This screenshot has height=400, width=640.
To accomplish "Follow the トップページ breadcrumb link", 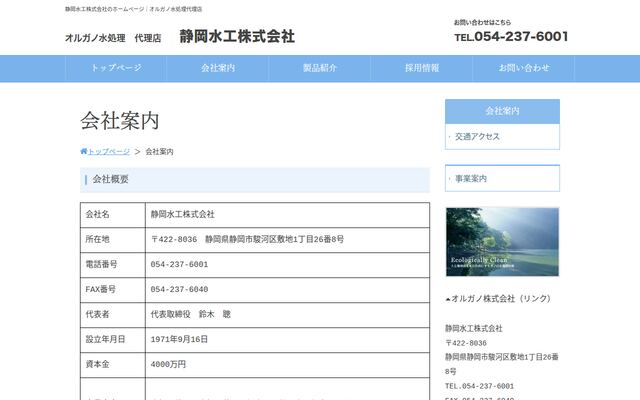I will pyautogui.click(x=109, y=151).
